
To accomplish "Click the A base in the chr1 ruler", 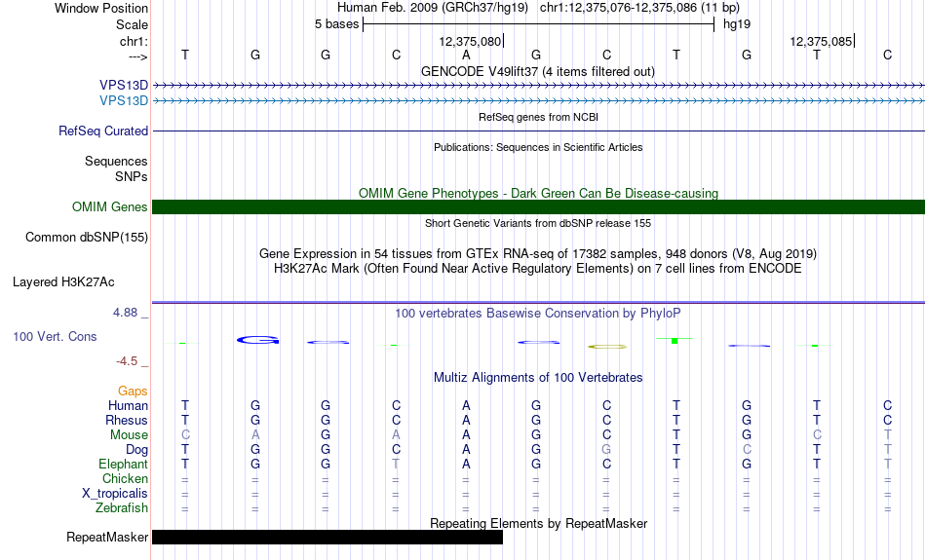I will [x=466, y=55].
